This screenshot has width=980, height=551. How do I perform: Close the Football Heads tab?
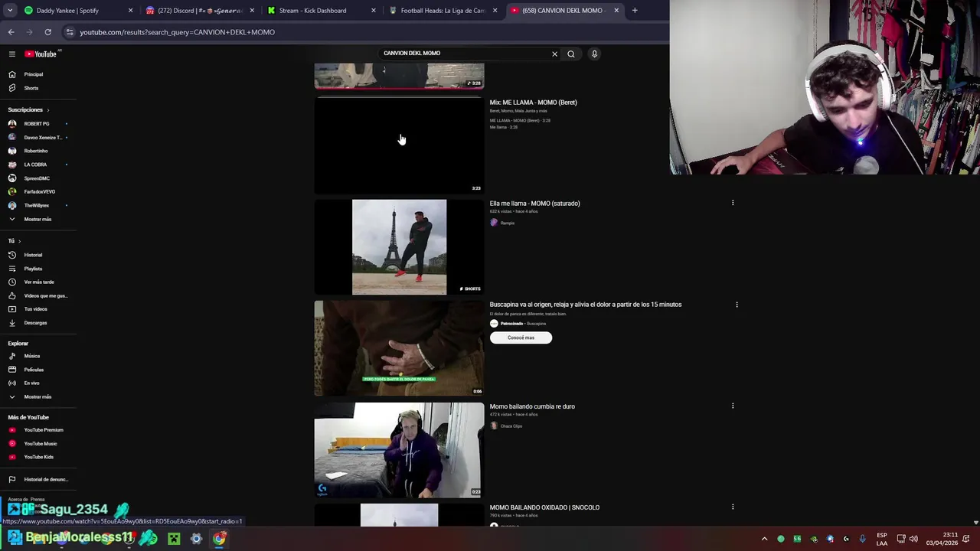(x=495, y=11)
